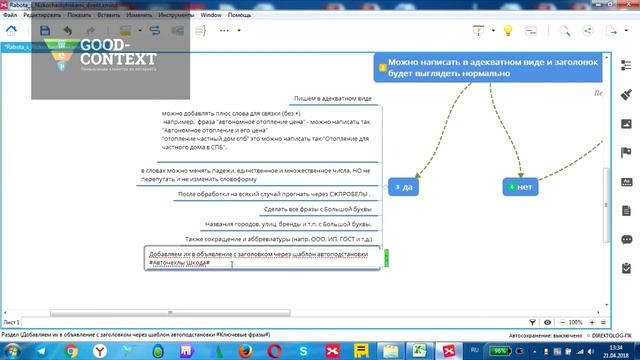Click the vertical scrollbar thumb beside the canvas
The height and width of the screenshot is (360, 640).
(606, 204)
